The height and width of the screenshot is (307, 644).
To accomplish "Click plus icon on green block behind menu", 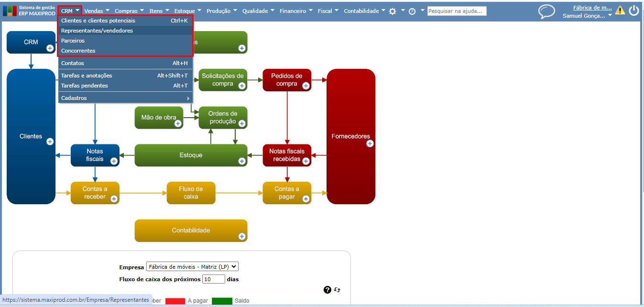I will (242, 48).
